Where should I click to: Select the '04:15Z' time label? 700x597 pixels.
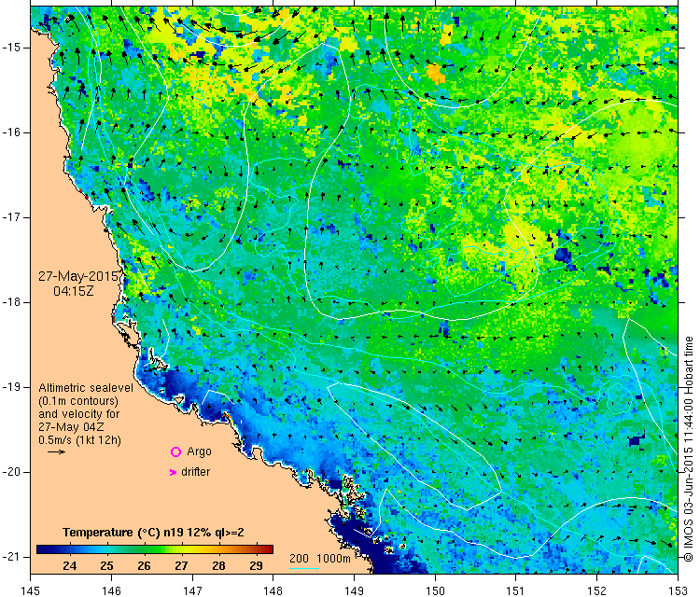[x=74, y=291]
